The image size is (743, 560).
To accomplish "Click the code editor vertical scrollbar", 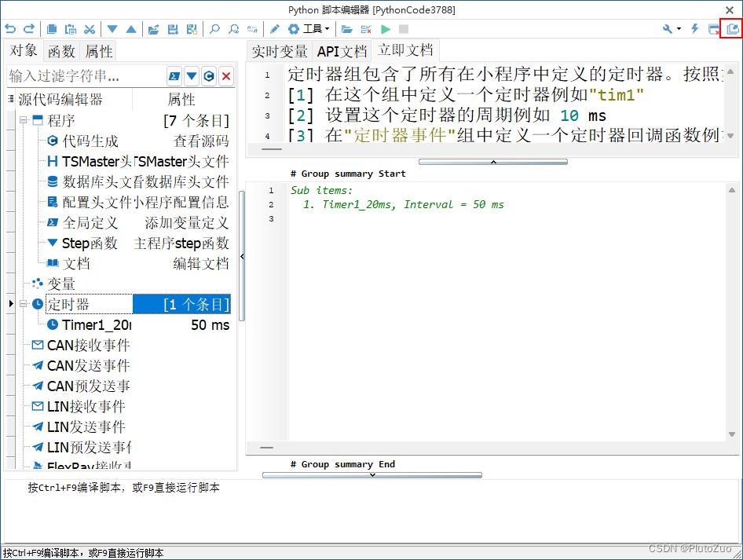I will (x=732, y=312).
